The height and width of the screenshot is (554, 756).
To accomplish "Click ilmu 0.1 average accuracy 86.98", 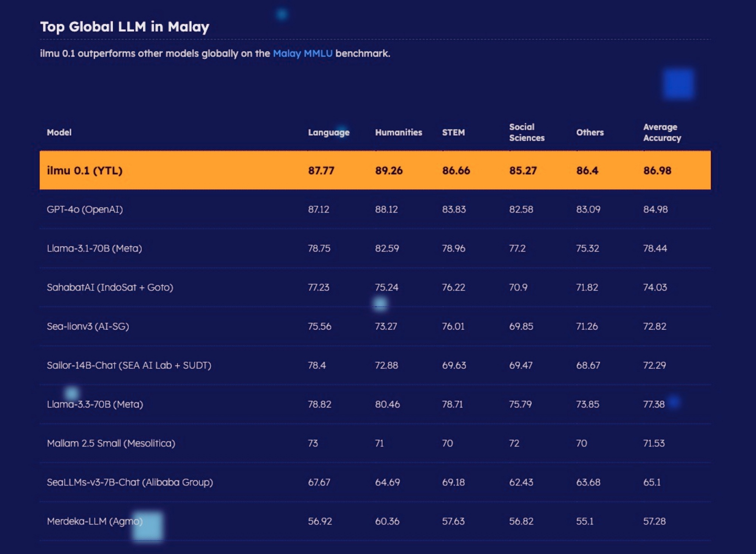I will [x=657, y=170].
